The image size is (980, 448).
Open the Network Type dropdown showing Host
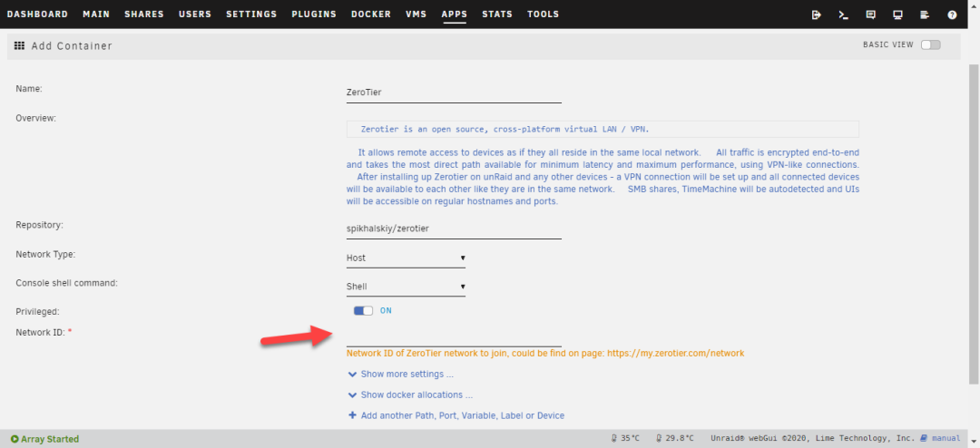(x=406, y=258)
